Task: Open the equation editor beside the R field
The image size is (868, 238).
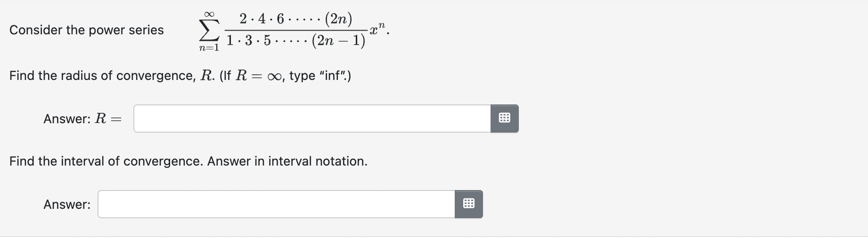Action: click(504, 119)
